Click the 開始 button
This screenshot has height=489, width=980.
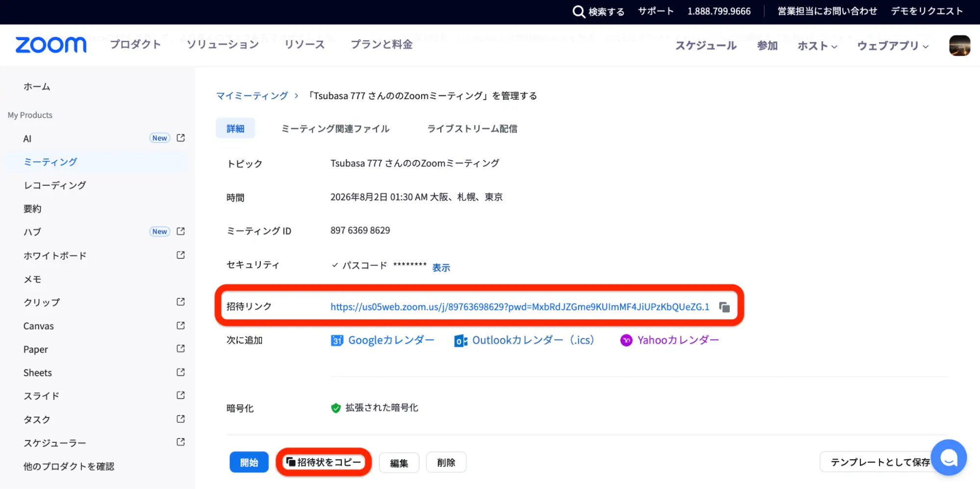(249, 462)
